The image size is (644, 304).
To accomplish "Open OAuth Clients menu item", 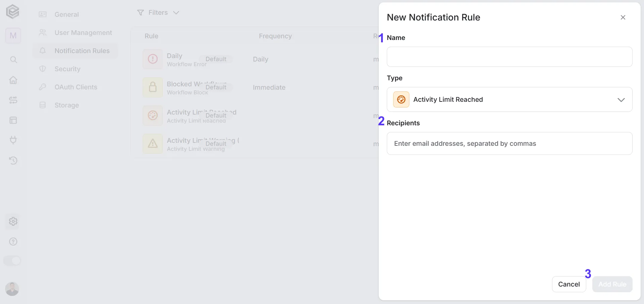I will point(75,87).
